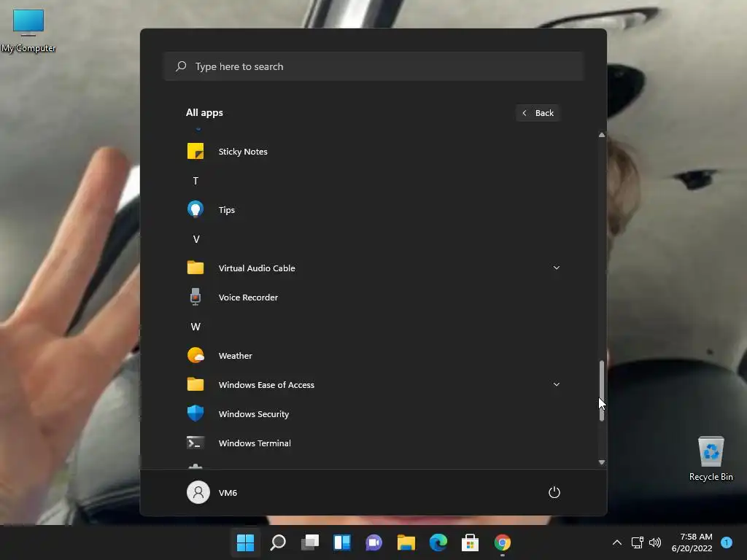Click the Type here to search box
This screenshot has width=747, height=560.
[373, 66]
